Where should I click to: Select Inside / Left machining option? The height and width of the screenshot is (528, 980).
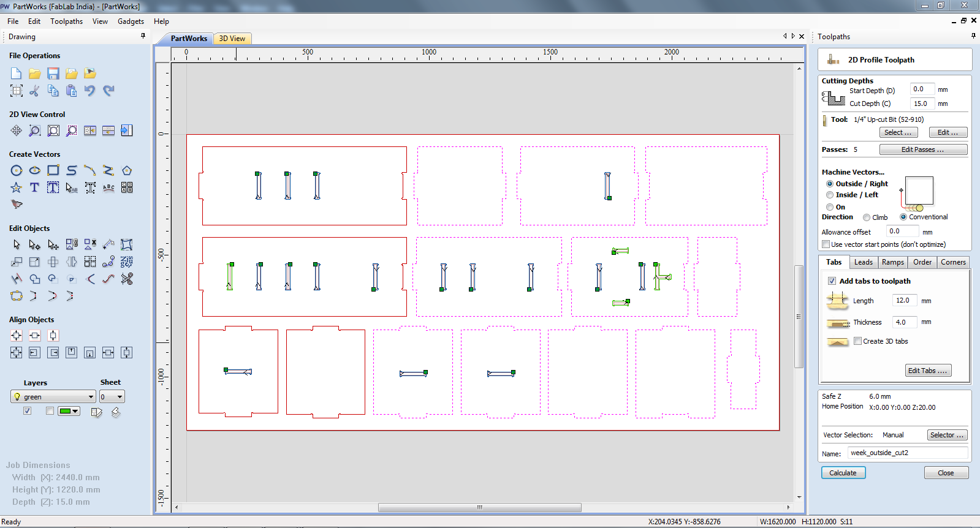coord(830,195)
